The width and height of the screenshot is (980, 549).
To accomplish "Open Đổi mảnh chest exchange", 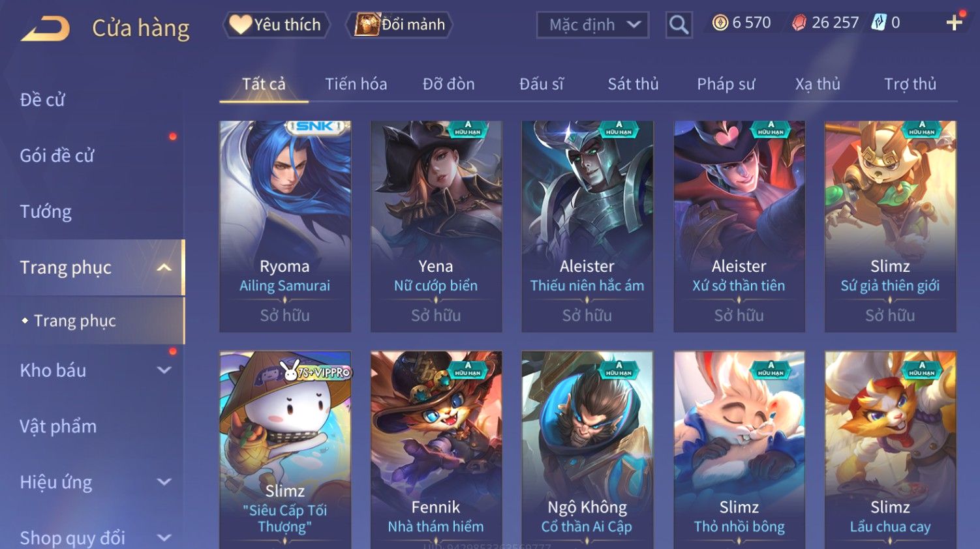I will pos(399,25).
